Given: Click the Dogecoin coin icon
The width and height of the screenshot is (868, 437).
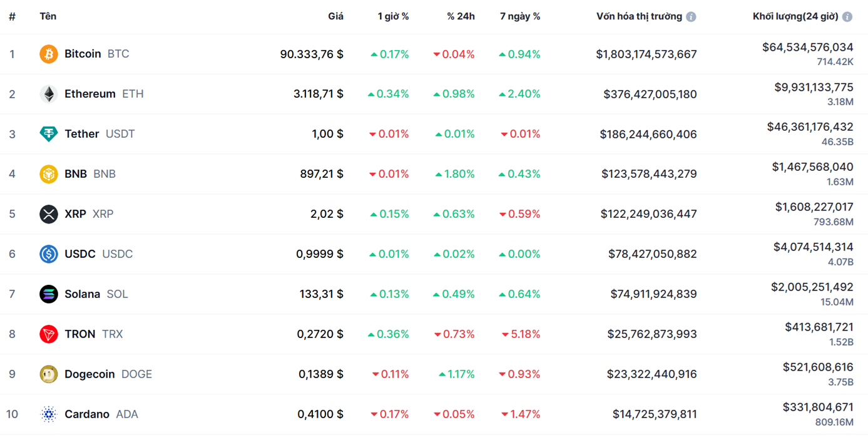Looking at the screenshot, I should 48,374.
